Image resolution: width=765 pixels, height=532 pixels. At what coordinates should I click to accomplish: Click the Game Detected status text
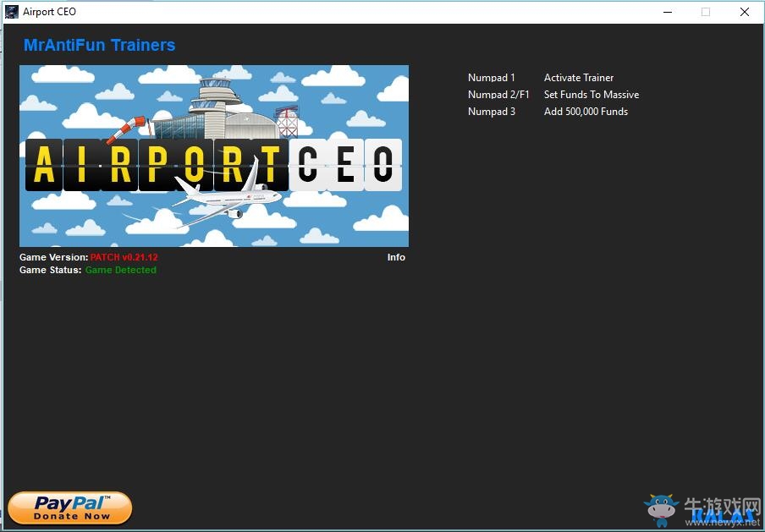[121, 270]
